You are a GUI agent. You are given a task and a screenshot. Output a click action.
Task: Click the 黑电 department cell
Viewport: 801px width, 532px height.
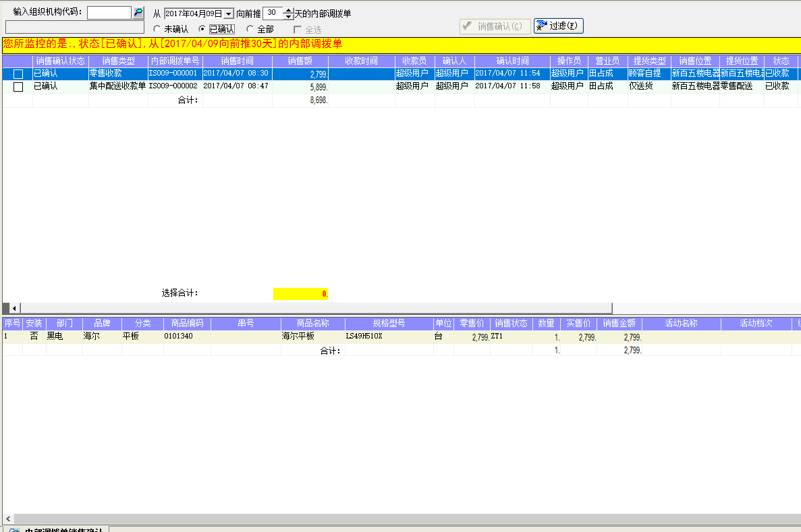pyautogui.click(x=64, y=336)
